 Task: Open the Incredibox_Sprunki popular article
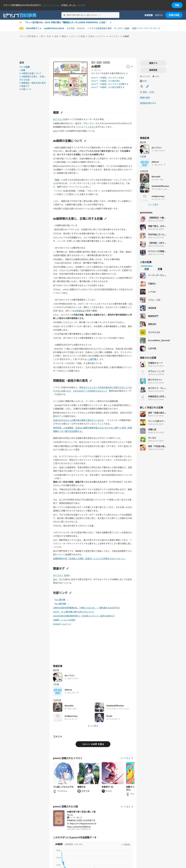pos(155,340)
